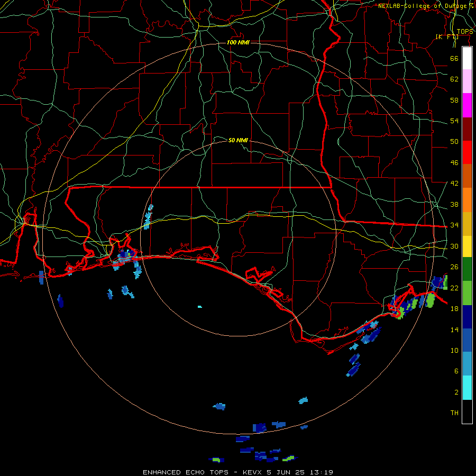Click the '50 NMI' range ring label
476x476 pixels.
(x=239, y=140)
